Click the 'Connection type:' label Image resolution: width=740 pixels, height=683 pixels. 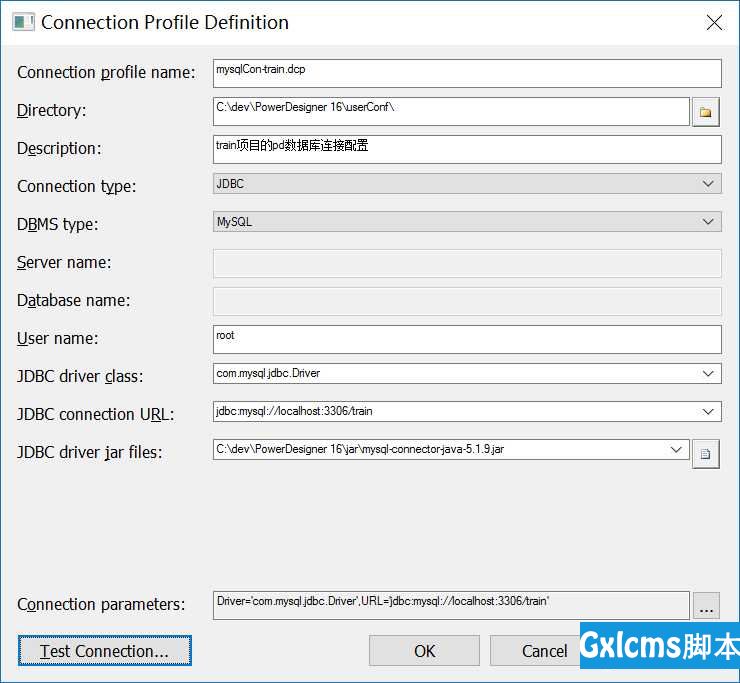pyautogui.click(x=76, y=186)
